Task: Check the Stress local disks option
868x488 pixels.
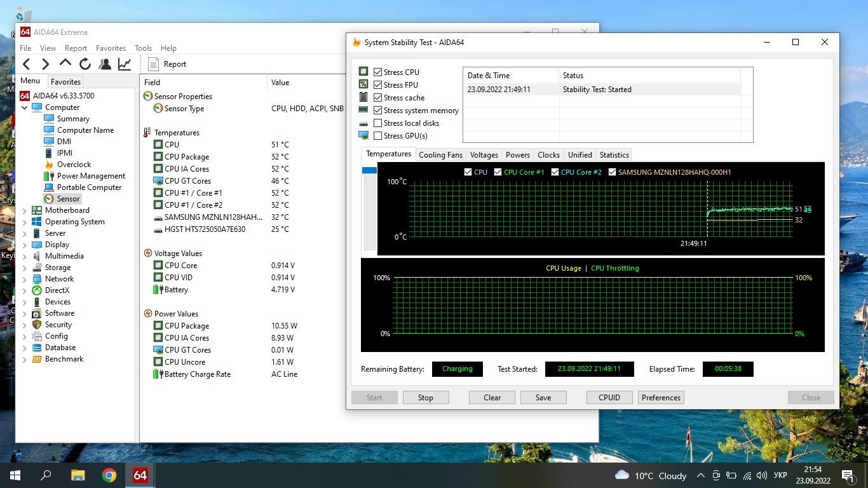Action: click(378, 123)
